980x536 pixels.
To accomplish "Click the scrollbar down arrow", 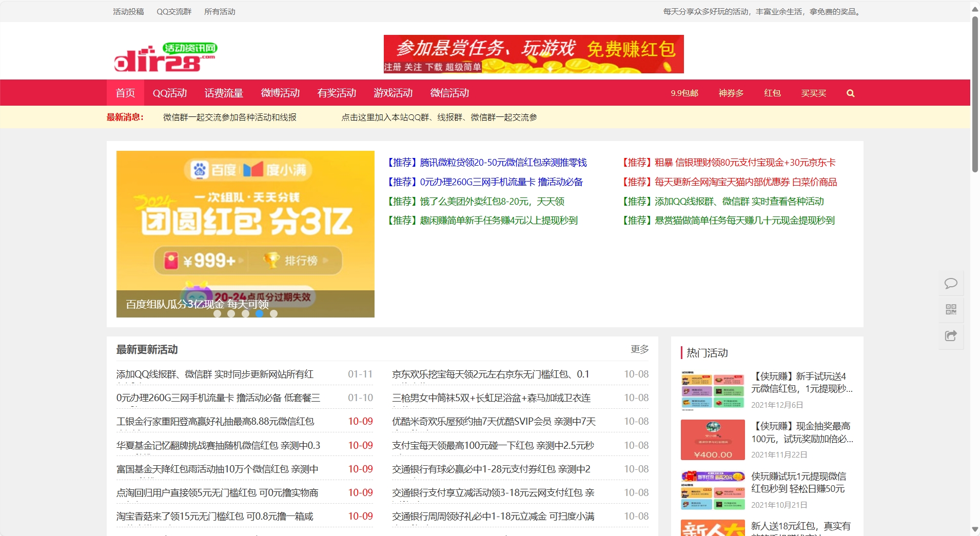I will 975,529.
